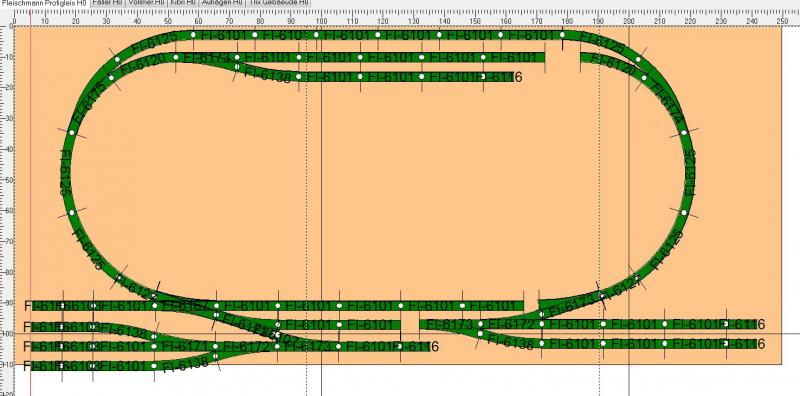800x396 pixels.
Task: Select the Kibri H0 tab
Action: click(x=183, y=2)
